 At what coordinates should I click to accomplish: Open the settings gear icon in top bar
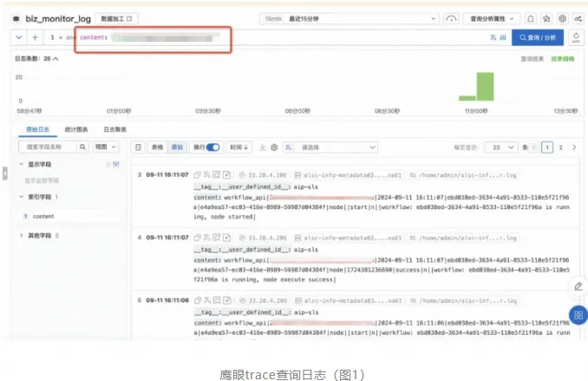pyautogui.click(x=562, y=19)
